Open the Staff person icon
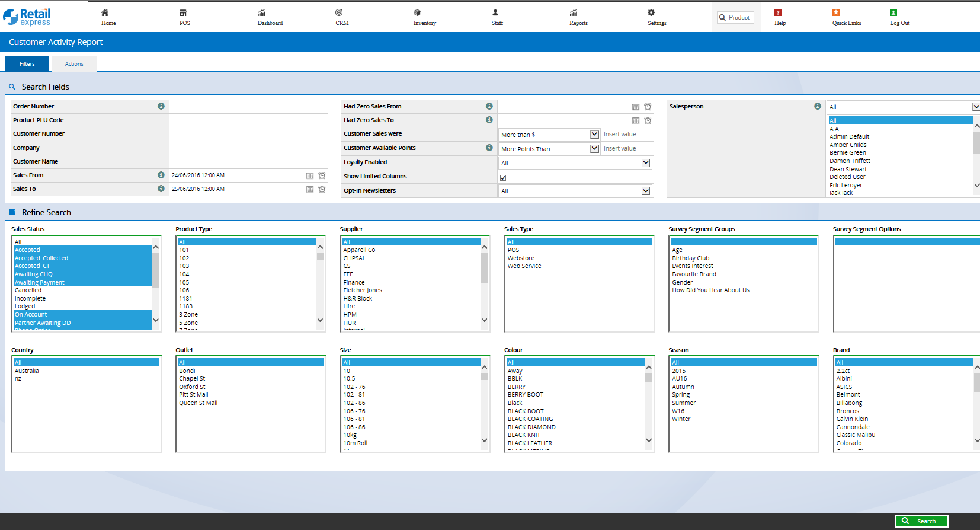This screenshot has width=980, height=530. click(495, 12)
